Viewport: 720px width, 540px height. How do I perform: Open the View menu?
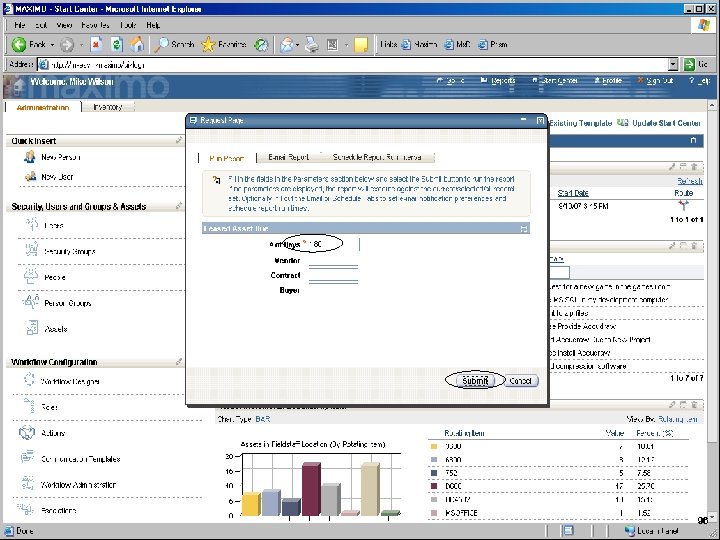point(64,25)
